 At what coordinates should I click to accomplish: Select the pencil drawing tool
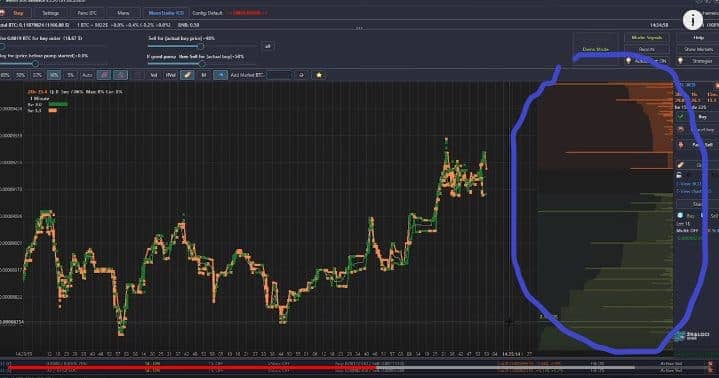click(187, 75)
